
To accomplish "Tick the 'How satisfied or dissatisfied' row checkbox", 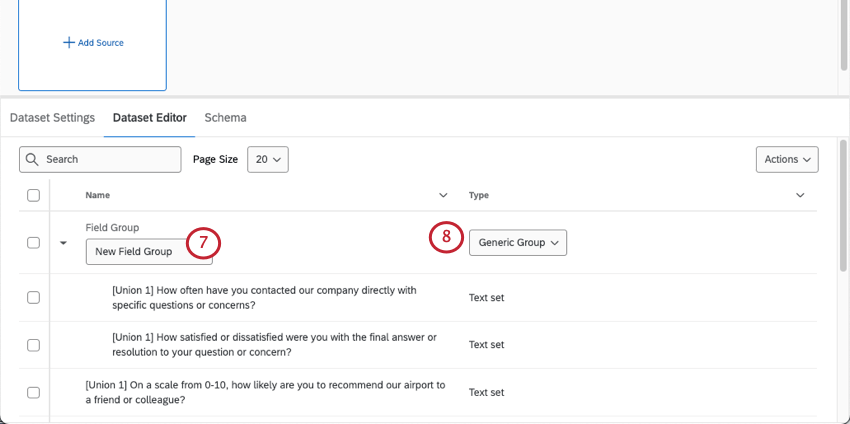I will pyautogui.click(x=33, y=345).
